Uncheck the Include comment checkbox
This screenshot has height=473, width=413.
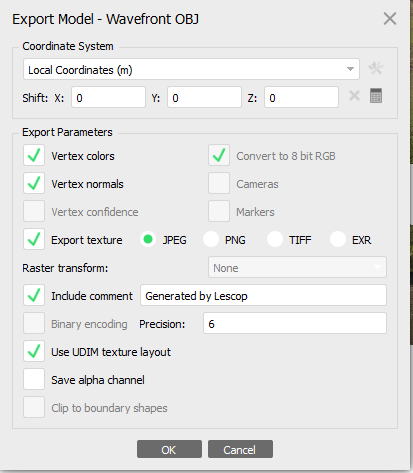point(34,295)
